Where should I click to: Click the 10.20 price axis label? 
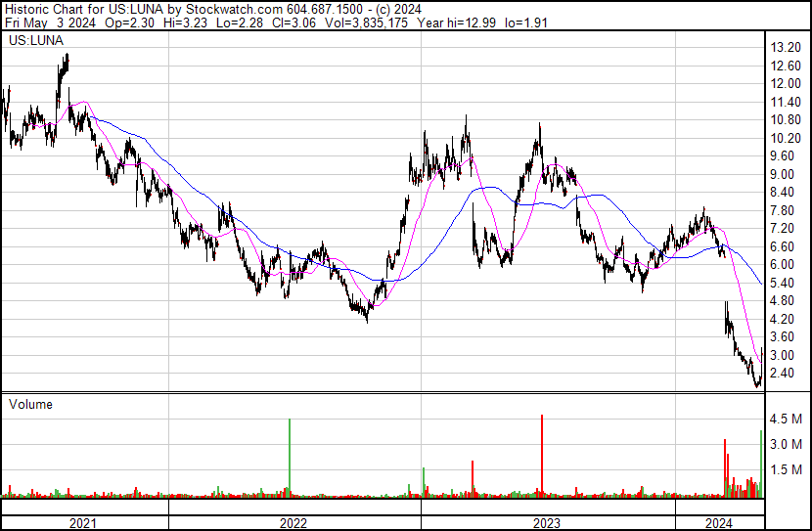point(786,138)
